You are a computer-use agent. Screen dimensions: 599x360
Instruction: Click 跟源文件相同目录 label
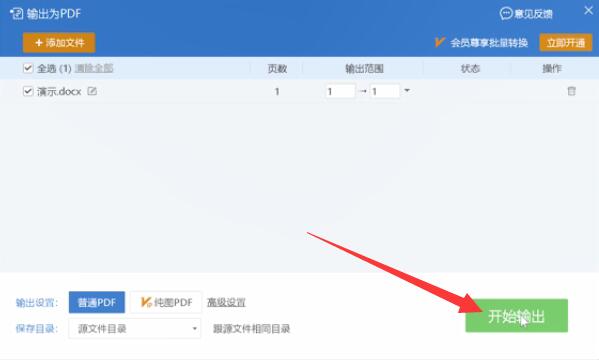(251, 329)
